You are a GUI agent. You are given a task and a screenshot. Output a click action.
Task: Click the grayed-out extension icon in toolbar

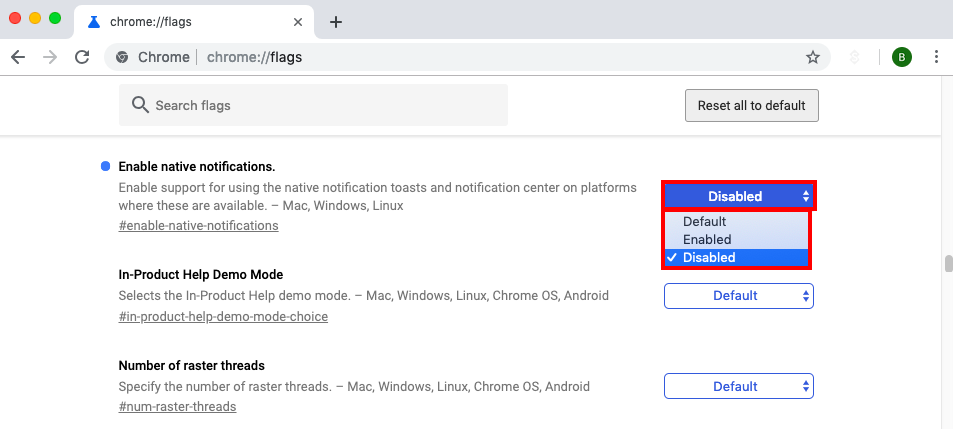855,57
